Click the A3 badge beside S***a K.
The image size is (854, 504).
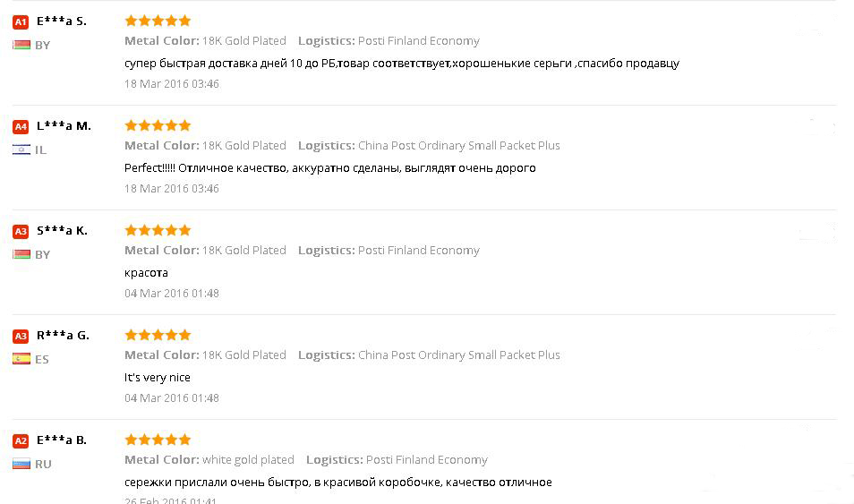point(21,231)
